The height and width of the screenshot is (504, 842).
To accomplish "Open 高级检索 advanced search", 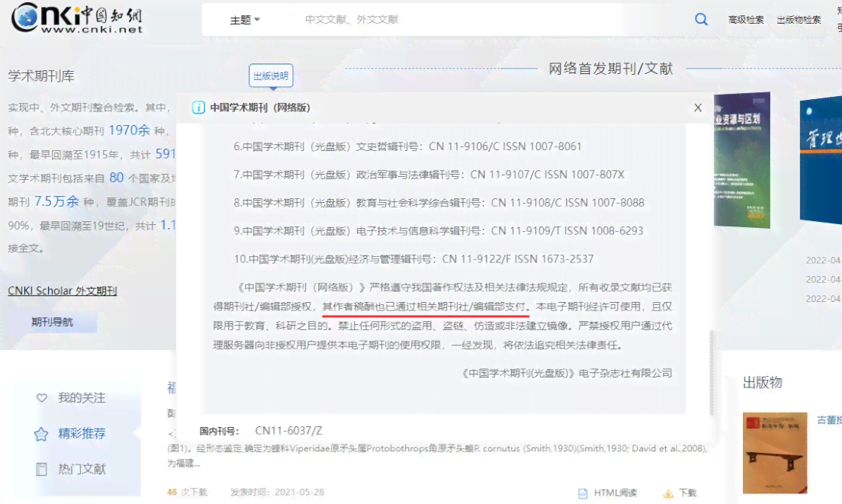I will click(x=746, y=20).
